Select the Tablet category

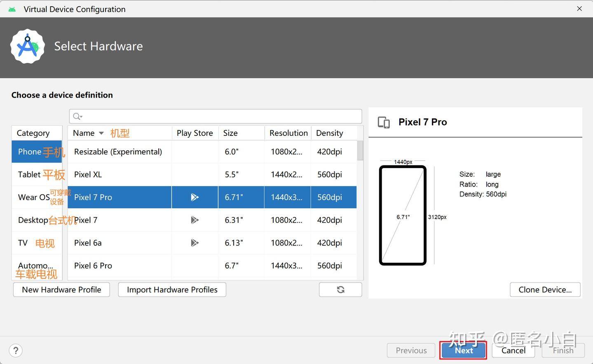pos(37,175)
